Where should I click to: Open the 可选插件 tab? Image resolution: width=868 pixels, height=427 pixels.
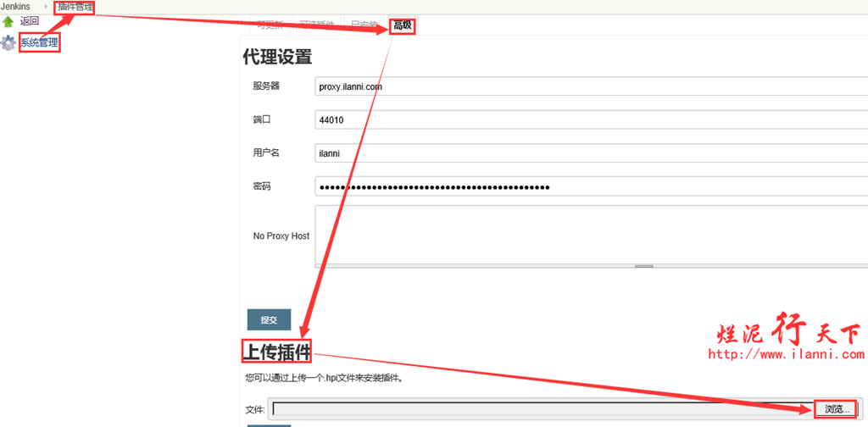click(x=316, y=25)
